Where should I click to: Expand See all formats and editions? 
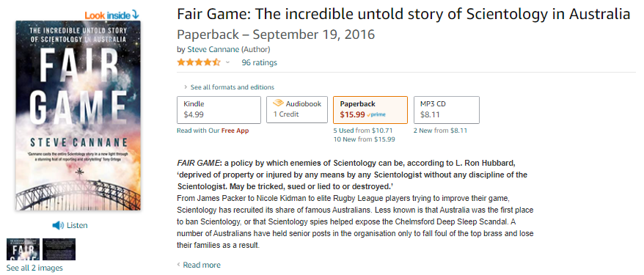[229, 87]
